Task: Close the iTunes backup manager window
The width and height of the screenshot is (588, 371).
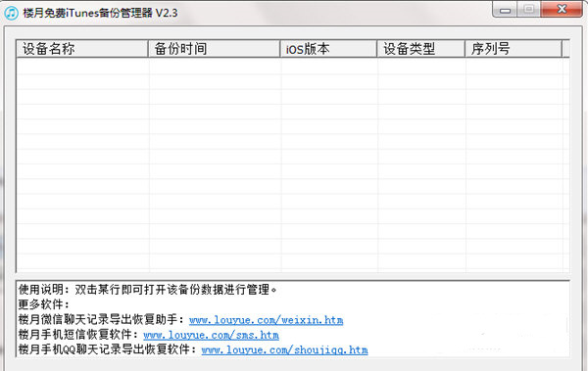Action: tap(562, 10)
